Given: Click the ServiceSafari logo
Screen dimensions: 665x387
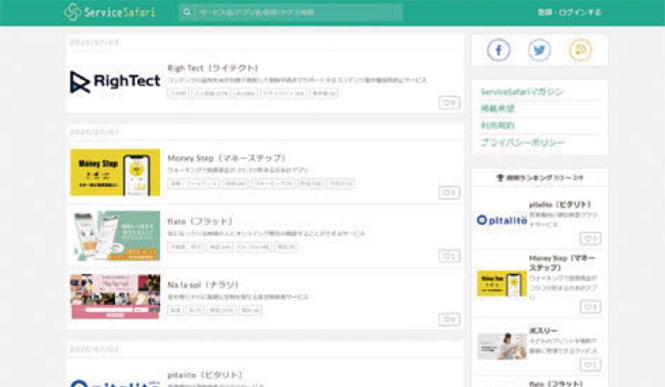Looking at the screenshot, I should tap(110, 12).
